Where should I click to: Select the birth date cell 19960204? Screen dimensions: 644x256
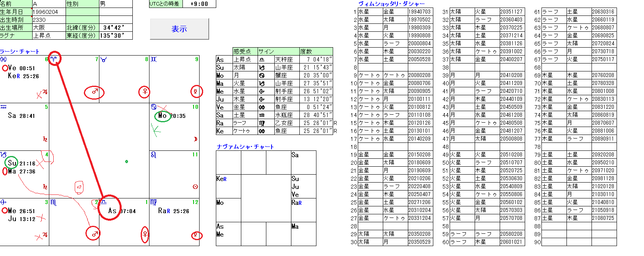point(48,12)
